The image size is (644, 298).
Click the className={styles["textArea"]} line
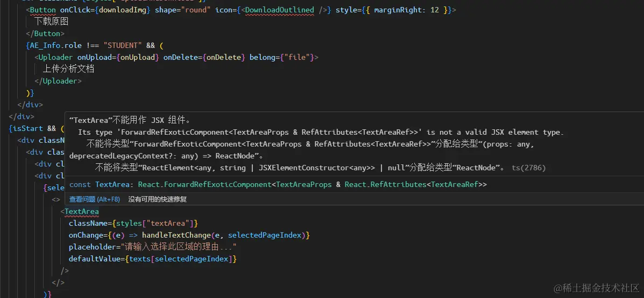[x=133, y=224]
